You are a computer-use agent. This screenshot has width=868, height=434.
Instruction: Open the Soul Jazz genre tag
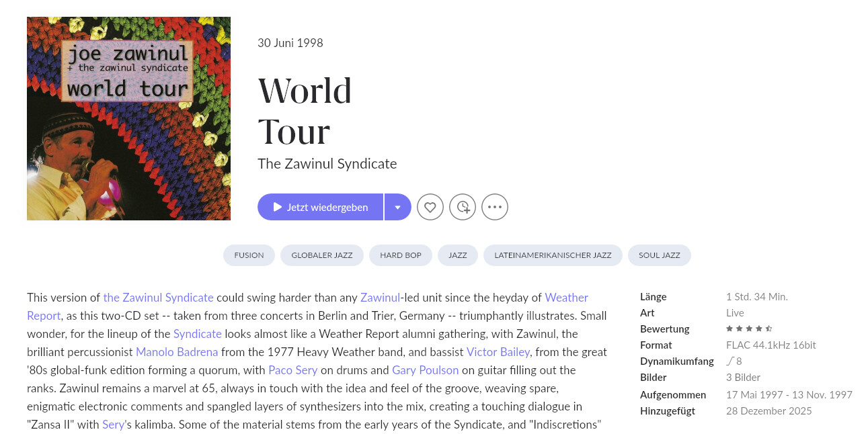[660, 255]
